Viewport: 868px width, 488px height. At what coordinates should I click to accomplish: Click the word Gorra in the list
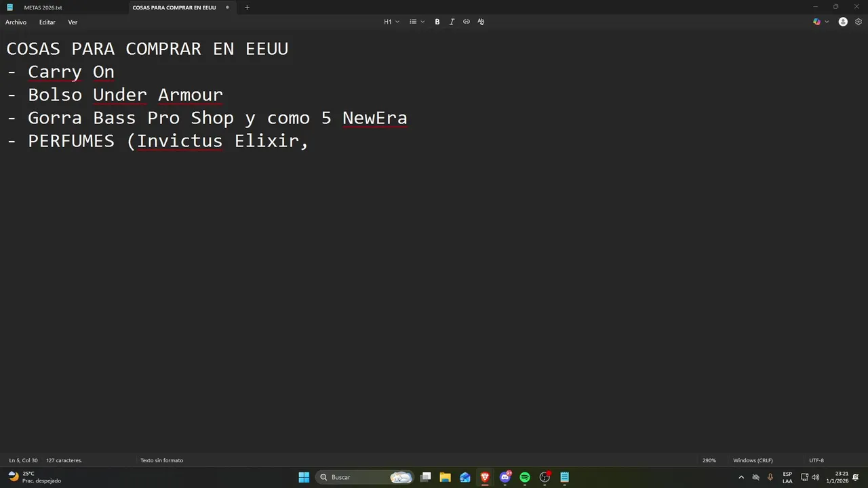[55, 118]
